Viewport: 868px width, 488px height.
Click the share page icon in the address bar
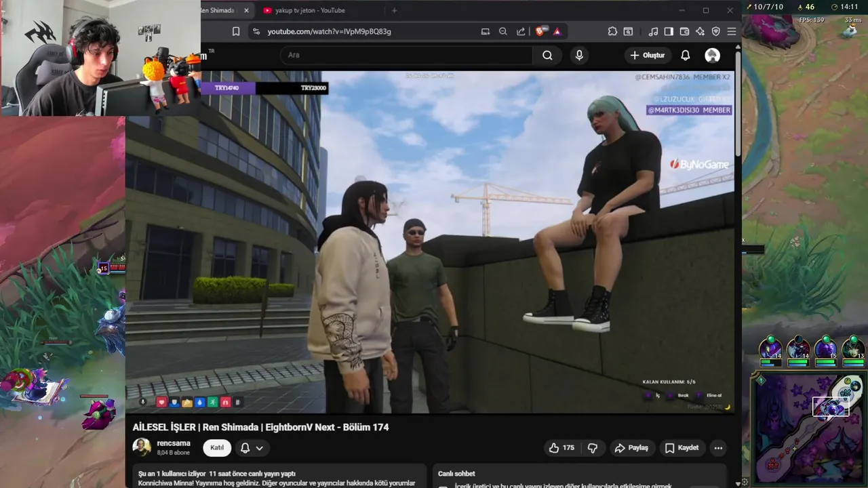coord(521,31)
